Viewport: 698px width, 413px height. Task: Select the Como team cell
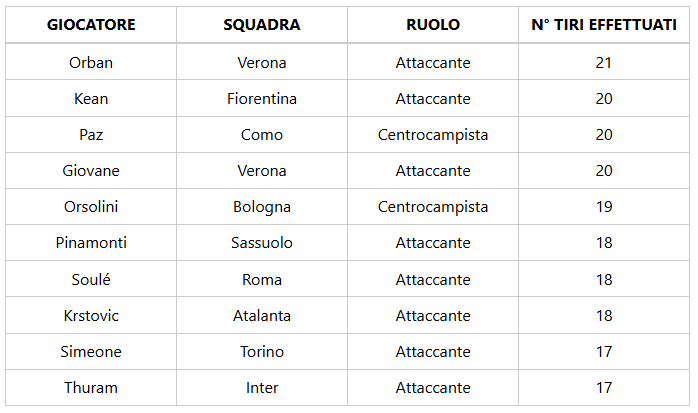point(262,135)
